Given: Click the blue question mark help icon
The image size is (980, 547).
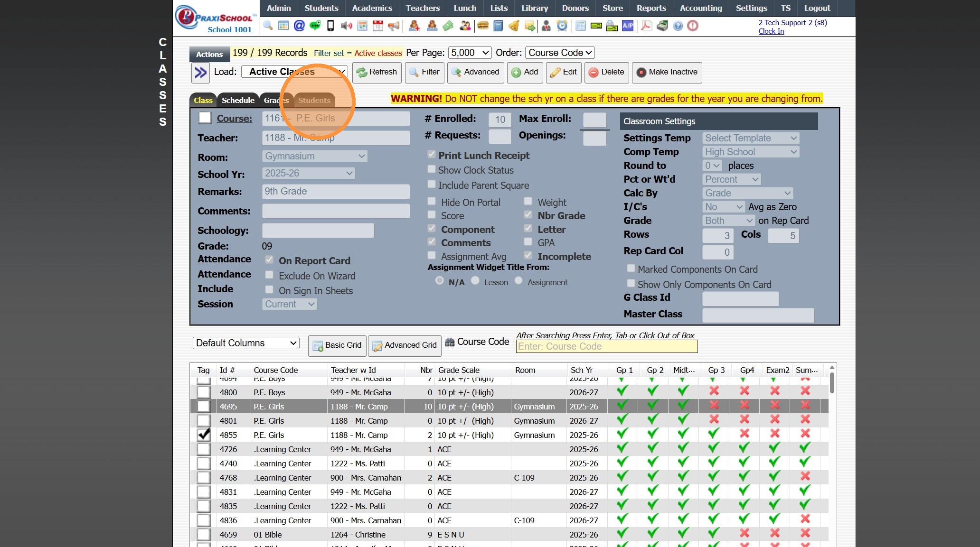Looking at the screenshot, I should [678, 26].
